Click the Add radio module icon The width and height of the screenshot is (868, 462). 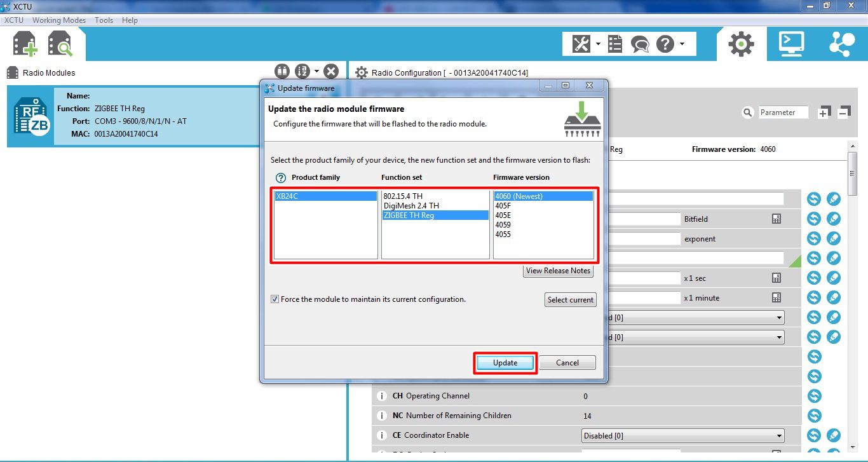tap(25, 44)
